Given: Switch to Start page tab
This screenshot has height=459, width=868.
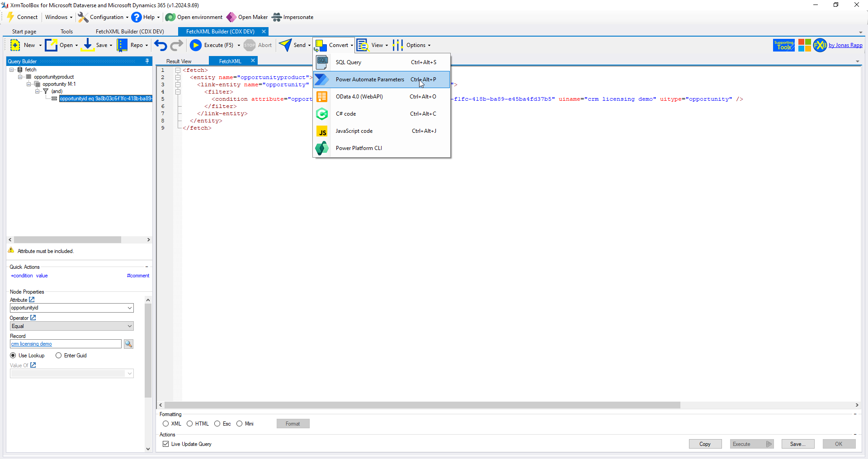Looking at the screenshot, I should [24, 32].
